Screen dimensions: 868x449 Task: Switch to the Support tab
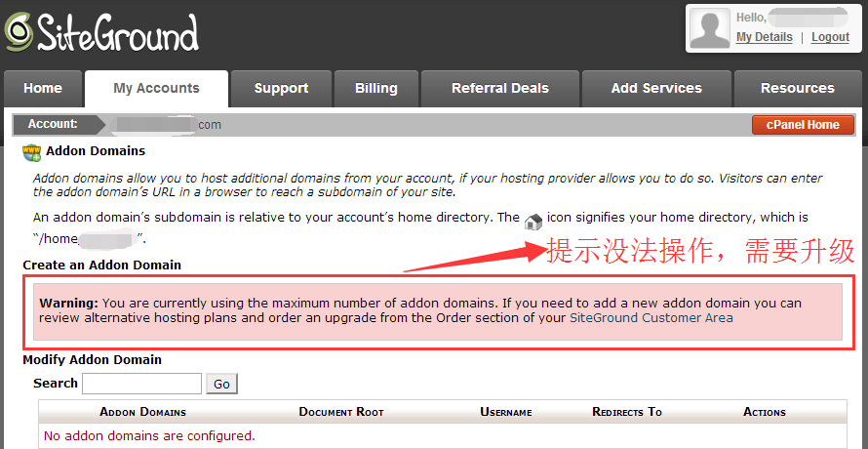(281, 88)
